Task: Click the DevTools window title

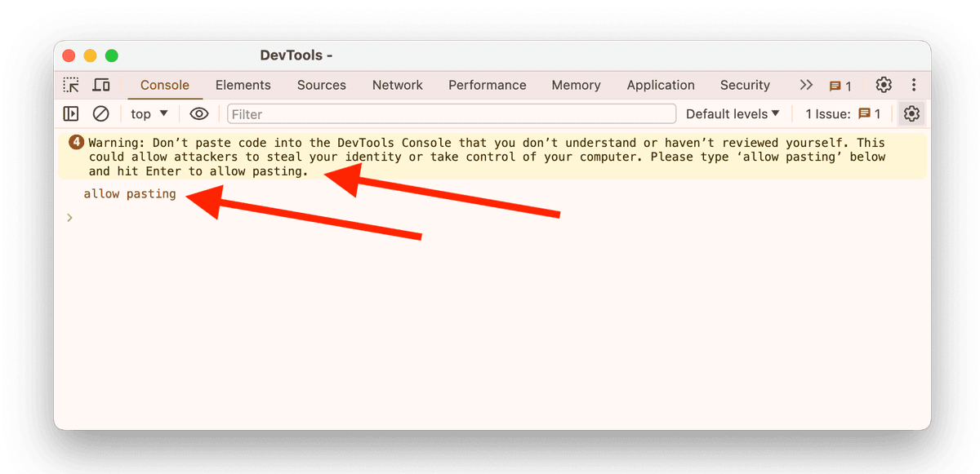Action: 296,55
